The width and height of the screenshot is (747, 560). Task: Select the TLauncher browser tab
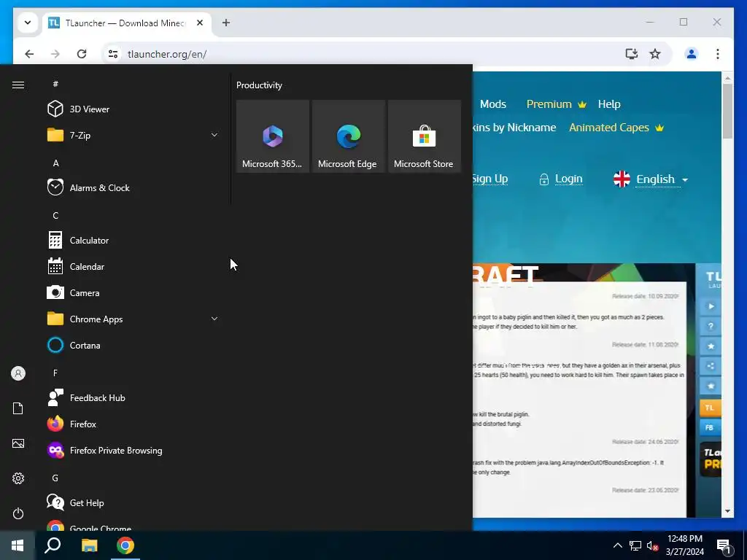(125, 23)
